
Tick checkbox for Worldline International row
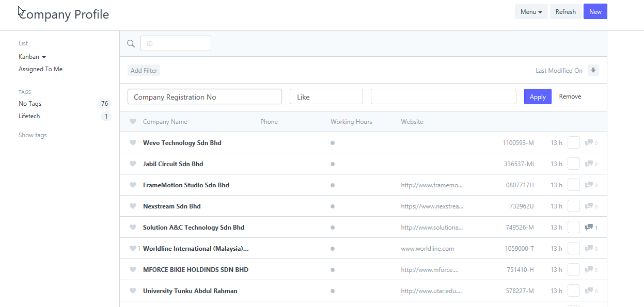coord(574,248)
